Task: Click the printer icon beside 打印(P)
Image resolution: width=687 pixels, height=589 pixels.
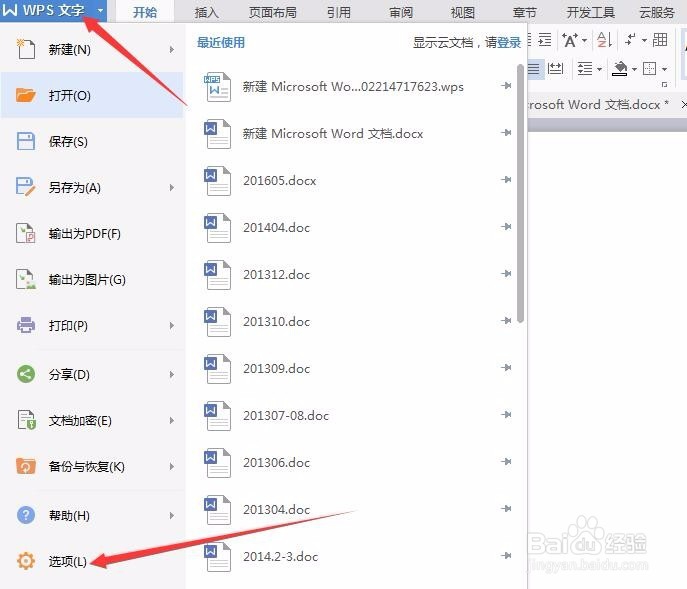Action: point(25,325)
